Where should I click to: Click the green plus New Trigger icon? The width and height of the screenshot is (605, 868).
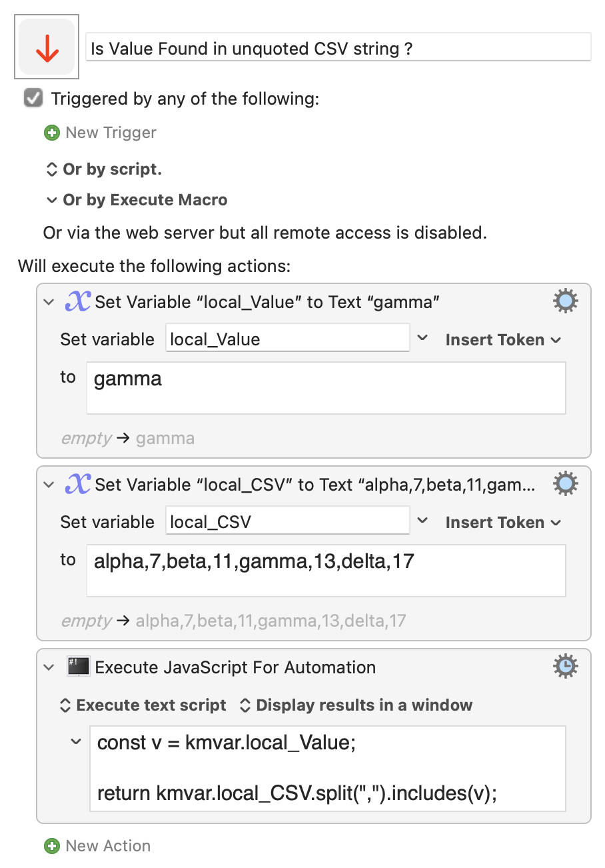click(51, 133)
